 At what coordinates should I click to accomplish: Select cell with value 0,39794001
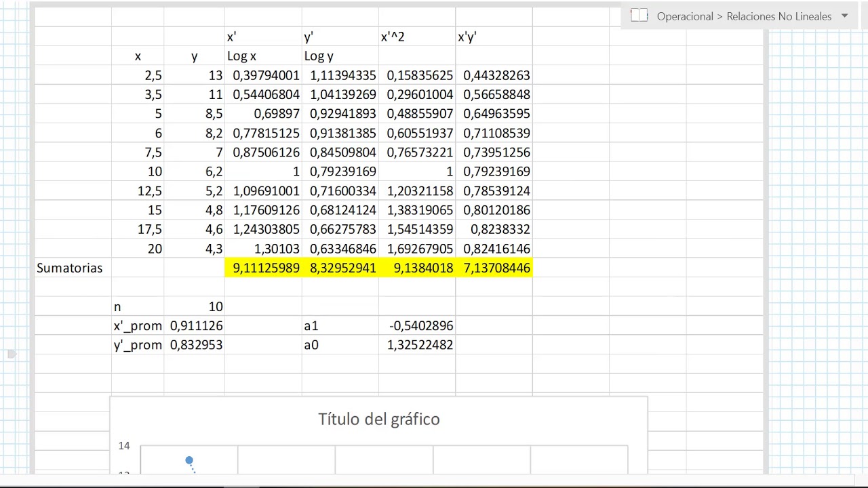tap(263, 75)
